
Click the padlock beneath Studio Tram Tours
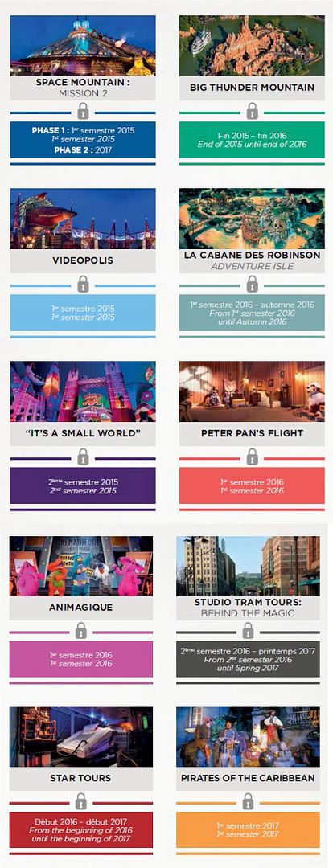(249, 631)
